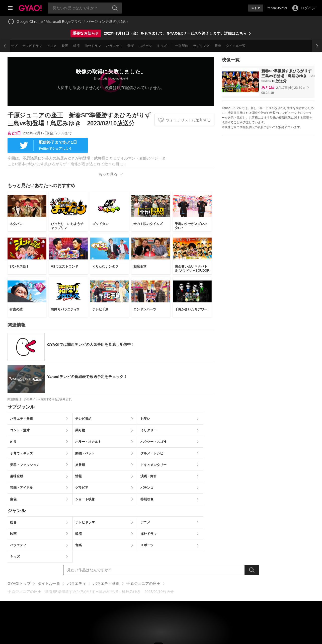Open the hamburger menu icon
The image size is (322, 644).
(x=10, y=8)
